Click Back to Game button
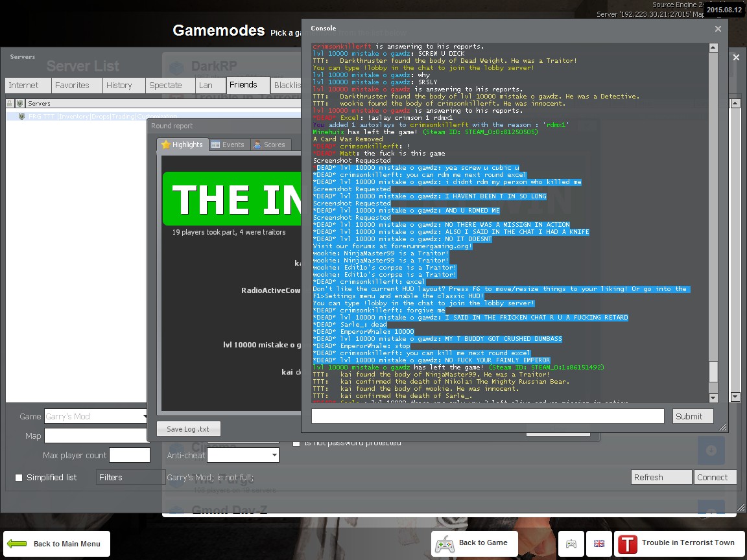Image resolution: width=747 pixels, height=560 pixels. coord(475,543)
